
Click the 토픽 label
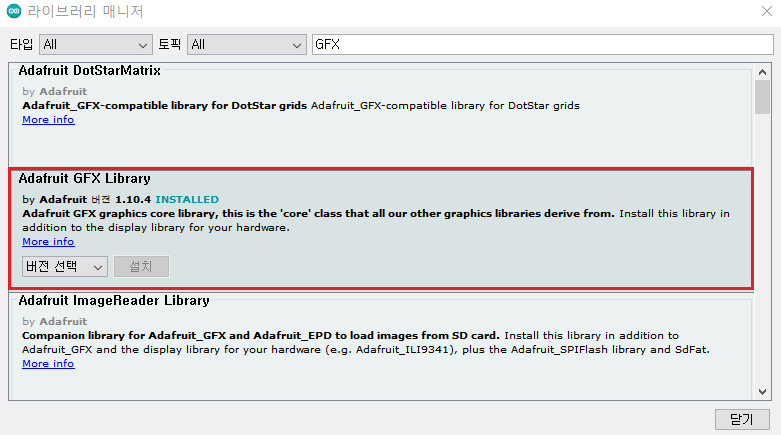click(x=169, y=44)
